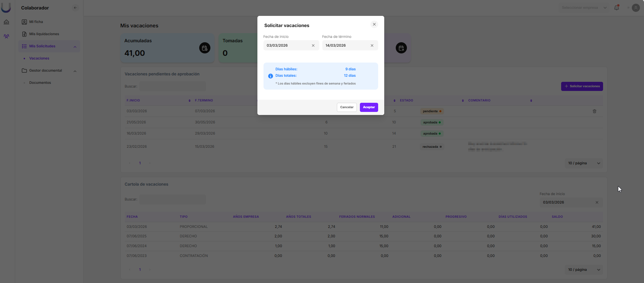The width and height of the screenshot is (644, 283).
Task: Click the Fecha de inicio field in dialog
Action: [287, 46]
